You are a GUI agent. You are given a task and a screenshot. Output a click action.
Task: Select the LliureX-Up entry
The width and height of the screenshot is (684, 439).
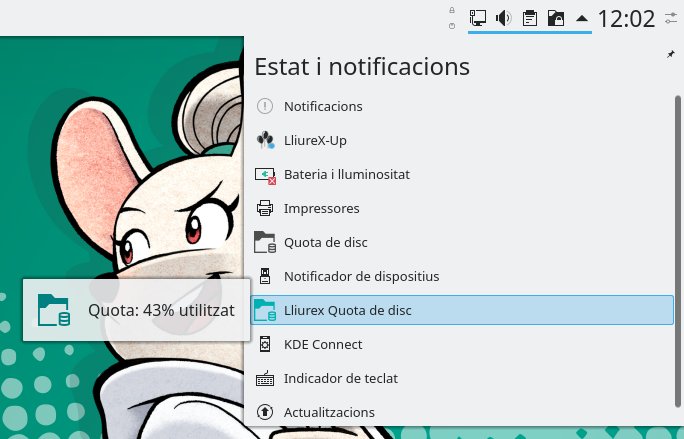click(315, 141)
